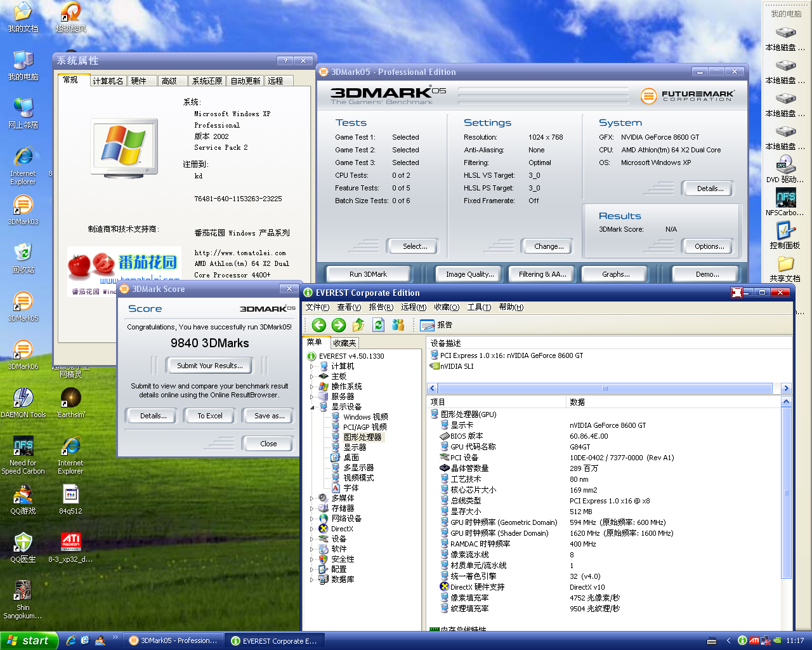Screen dimensions: 812x650
Task: Select the DirectX node in EVEREST tree
Action: pyautogui.click(x=341, y=529)
